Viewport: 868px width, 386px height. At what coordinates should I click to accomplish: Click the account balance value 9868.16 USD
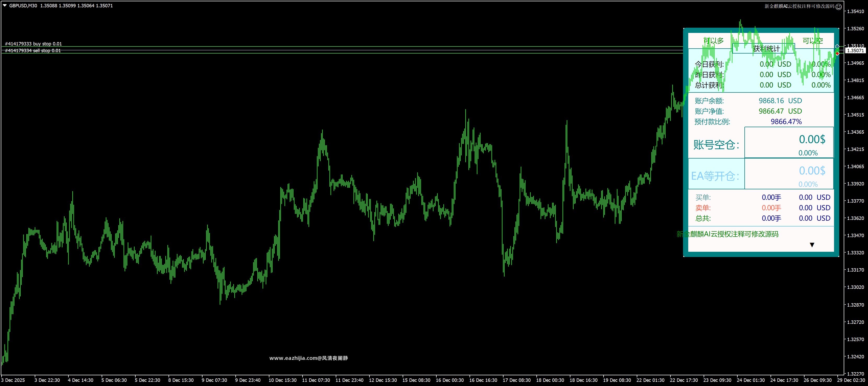[x=780, y=101]
